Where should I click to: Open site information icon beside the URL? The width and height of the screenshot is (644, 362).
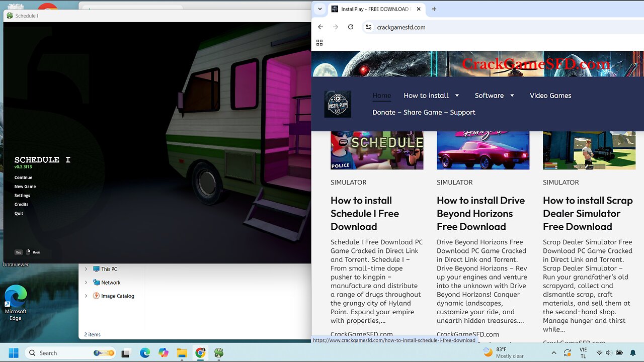coord(368,27)
